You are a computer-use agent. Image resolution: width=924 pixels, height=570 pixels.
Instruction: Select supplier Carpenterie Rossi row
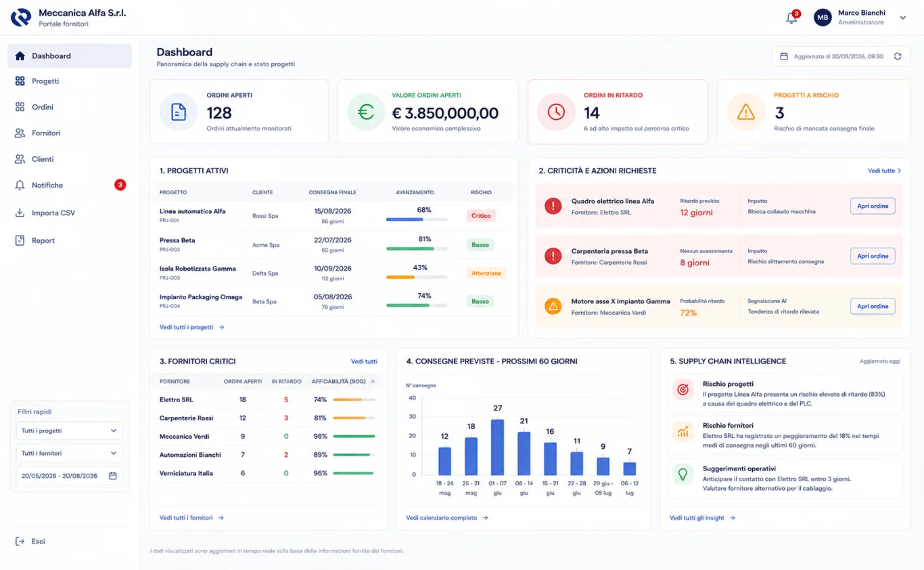click(x=268, y=418)
